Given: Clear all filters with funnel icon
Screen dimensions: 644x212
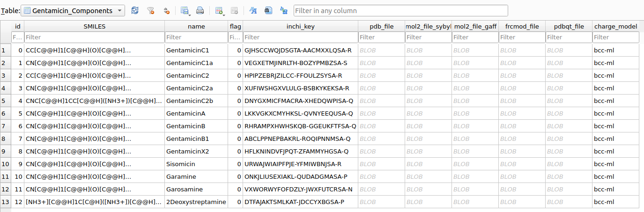Looking at the screenshot, I should [x=150, y=10].
